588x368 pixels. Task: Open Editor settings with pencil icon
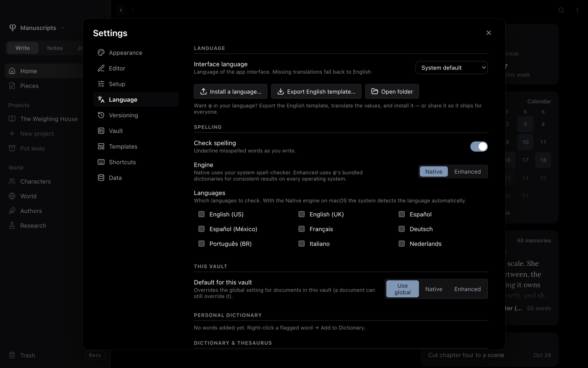(x=136, y=68)
